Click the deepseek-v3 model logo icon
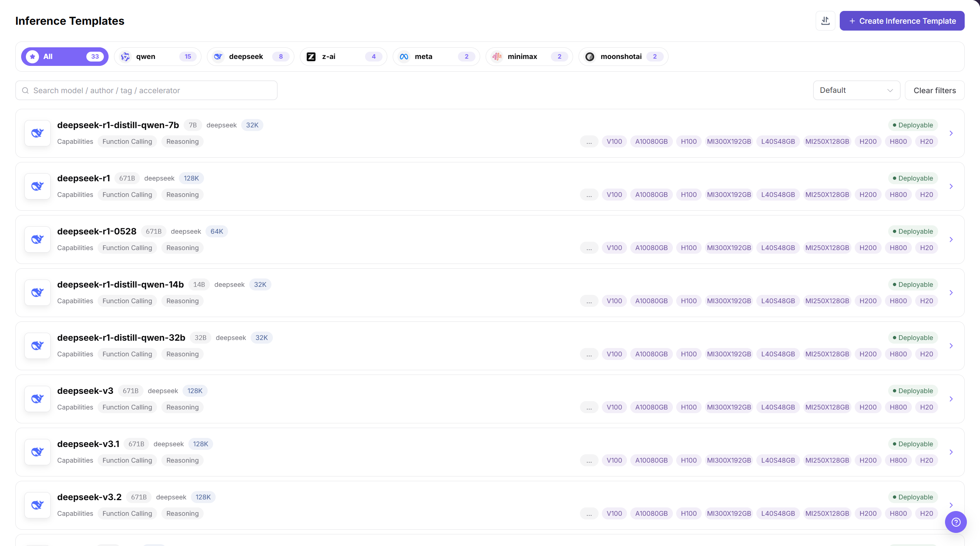The height and width of the screenshot is (546, 980). [x=37, y=399]
